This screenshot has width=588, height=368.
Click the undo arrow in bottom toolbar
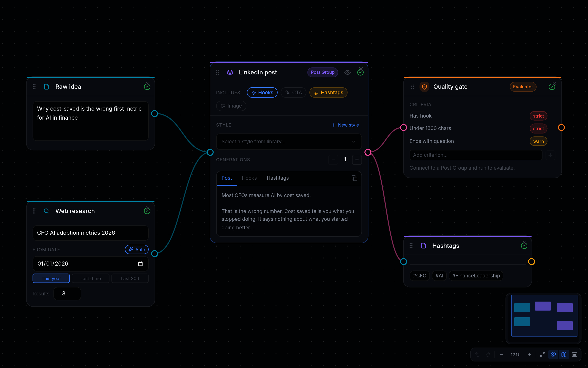(477, 355)
